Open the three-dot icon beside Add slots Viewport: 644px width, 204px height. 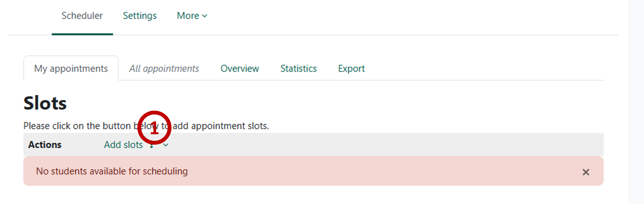[151, 146]
